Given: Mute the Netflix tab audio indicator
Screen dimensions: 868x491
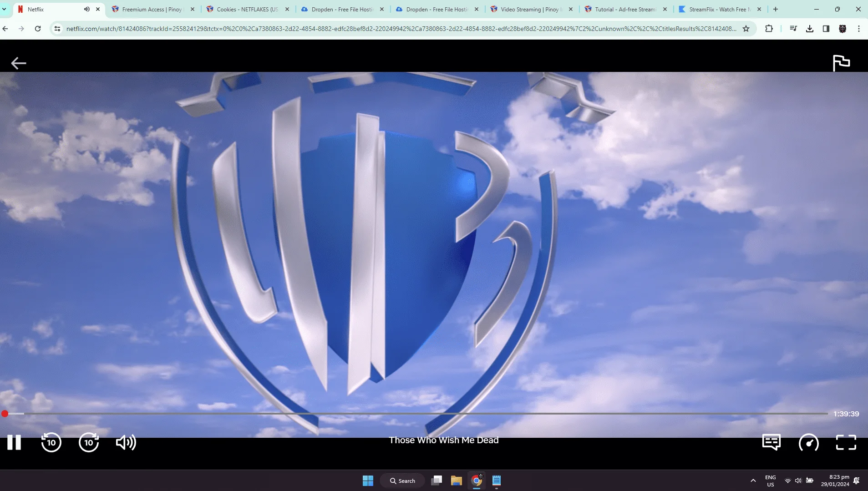Looking at the screenshot, I should [87, 9].
